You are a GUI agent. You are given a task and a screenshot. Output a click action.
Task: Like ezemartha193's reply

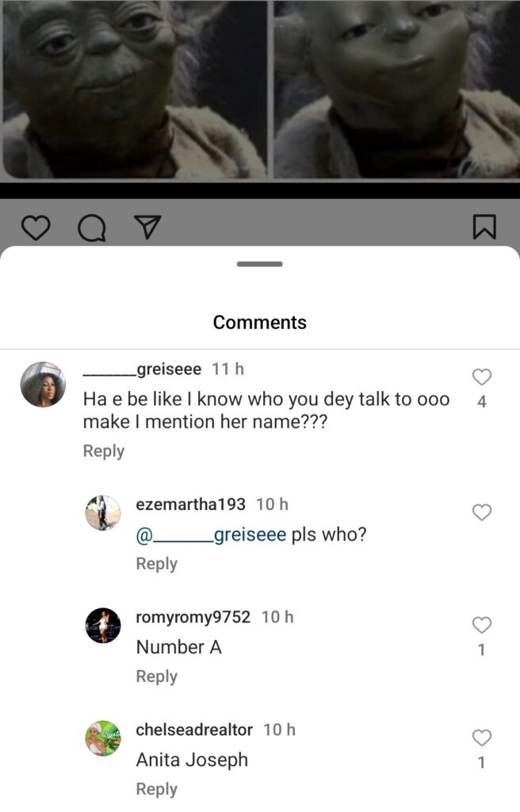point(482,512)
